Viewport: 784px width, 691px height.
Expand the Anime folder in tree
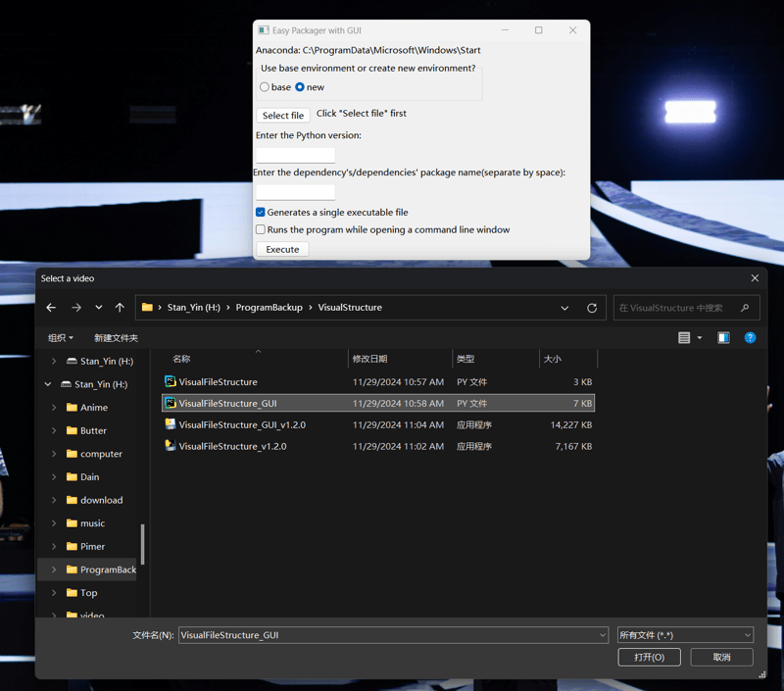[54, 408]
